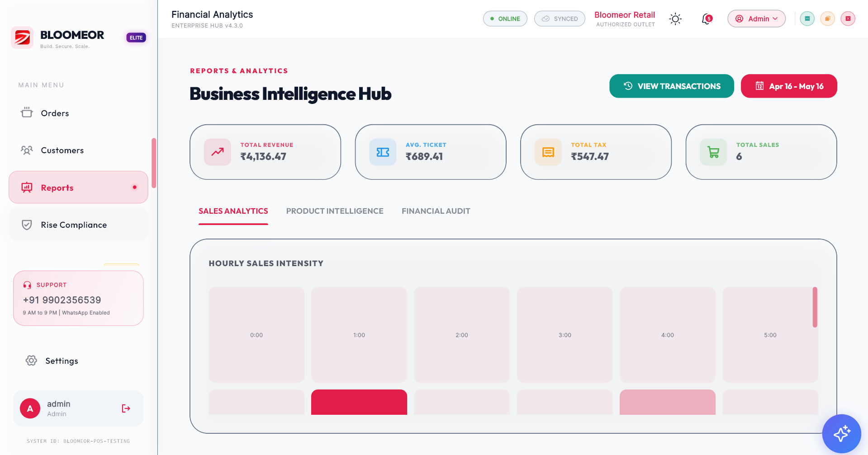
Task: Click the Bloomeor logo icon
Action: [22, 38]
